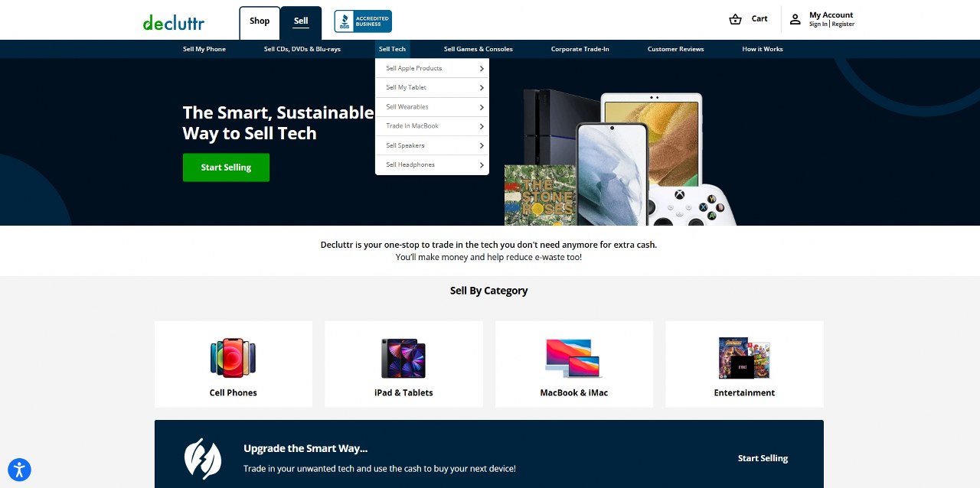Click the Sign In link
The width and height of the screenshot is (980, 488).
coord(818,24)
